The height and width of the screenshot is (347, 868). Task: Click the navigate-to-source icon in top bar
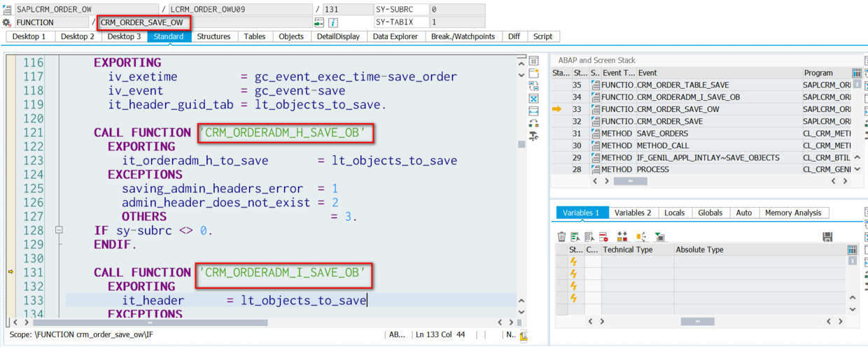[320, 22]
